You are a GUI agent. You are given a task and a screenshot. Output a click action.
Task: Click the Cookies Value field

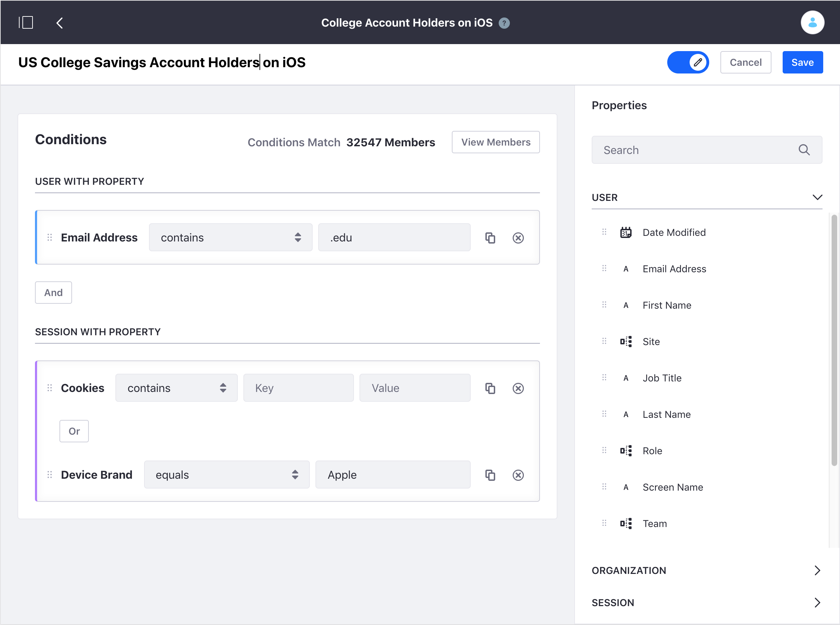(415, 388)
